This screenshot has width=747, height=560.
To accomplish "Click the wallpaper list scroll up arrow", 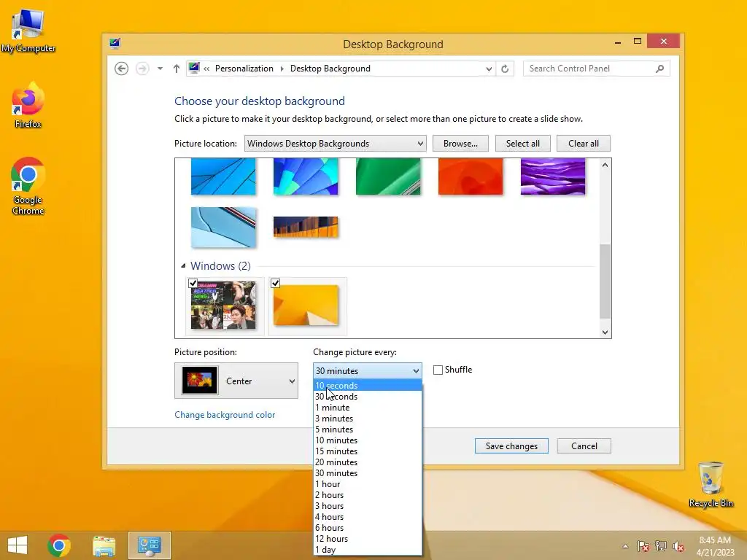I will pos(605,165).
